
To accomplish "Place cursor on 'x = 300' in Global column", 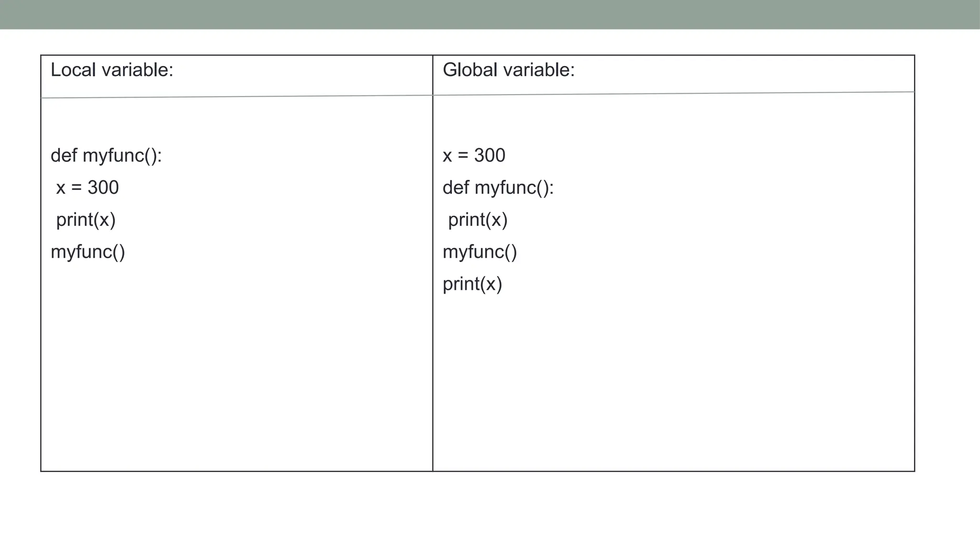I will [474, 155].
